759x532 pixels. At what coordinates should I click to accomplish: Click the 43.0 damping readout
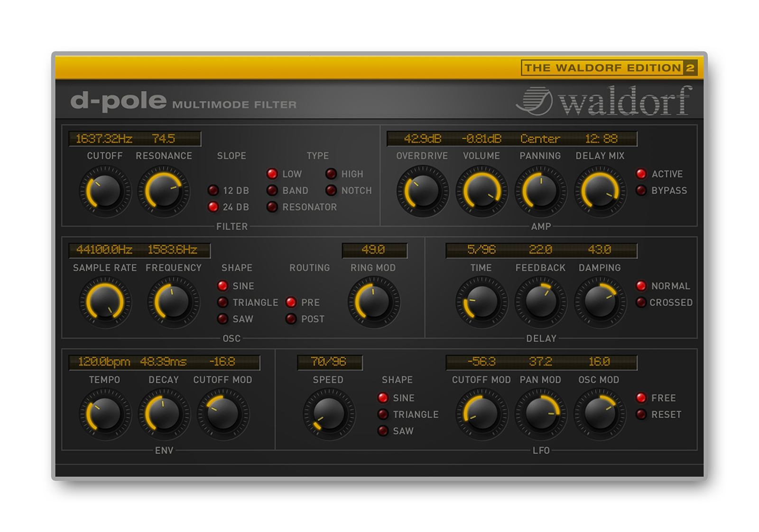click(x=600, y=249)
